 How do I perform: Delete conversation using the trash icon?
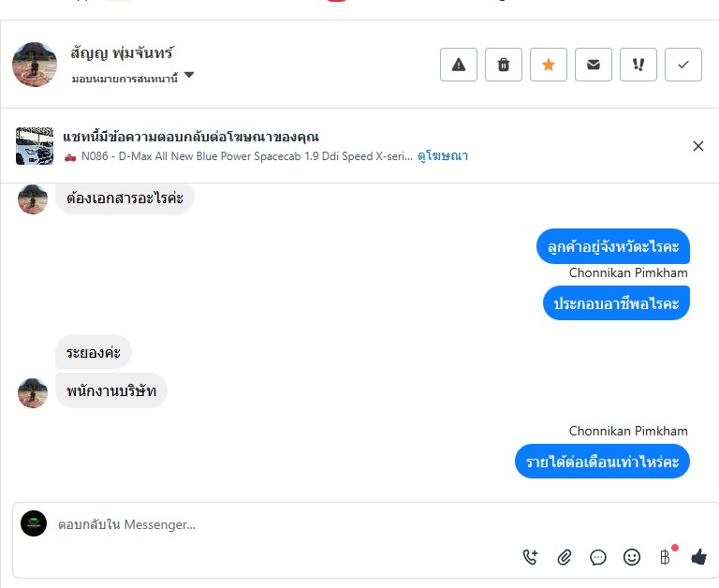click(x=504, y=65)
